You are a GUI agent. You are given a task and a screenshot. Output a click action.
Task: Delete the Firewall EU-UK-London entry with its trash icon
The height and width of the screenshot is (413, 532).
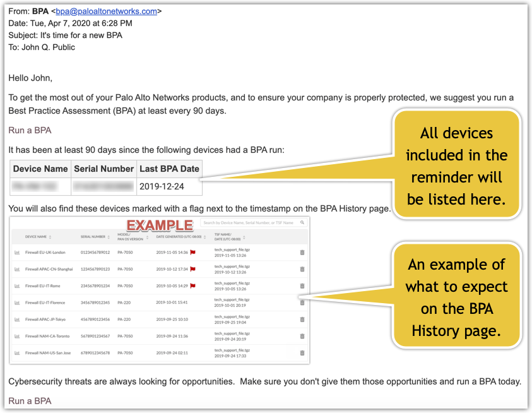[302, 253]
